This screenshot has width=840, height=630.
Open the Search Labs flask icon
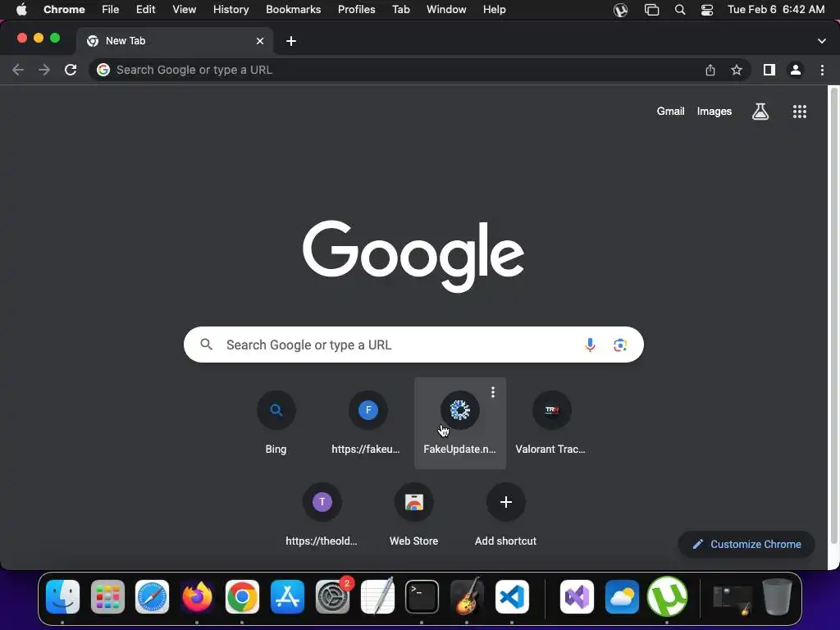760,112
